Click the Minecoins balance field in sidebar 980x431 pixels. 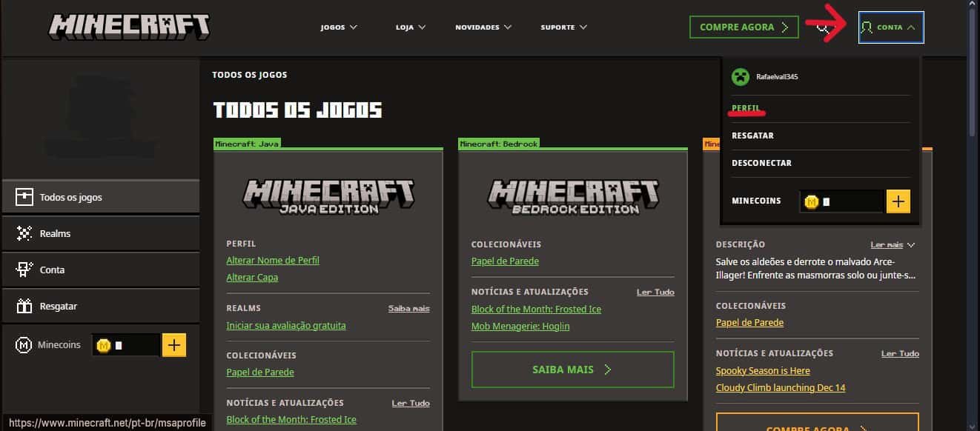[126, 345]
